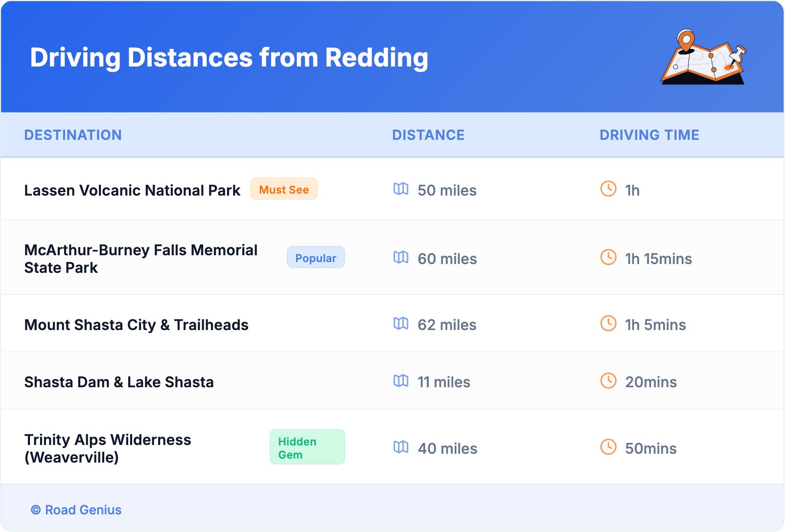Click the Driving Distances from Redding title
The height and width of the screenshot is (532, 785).
pos(229,58)
